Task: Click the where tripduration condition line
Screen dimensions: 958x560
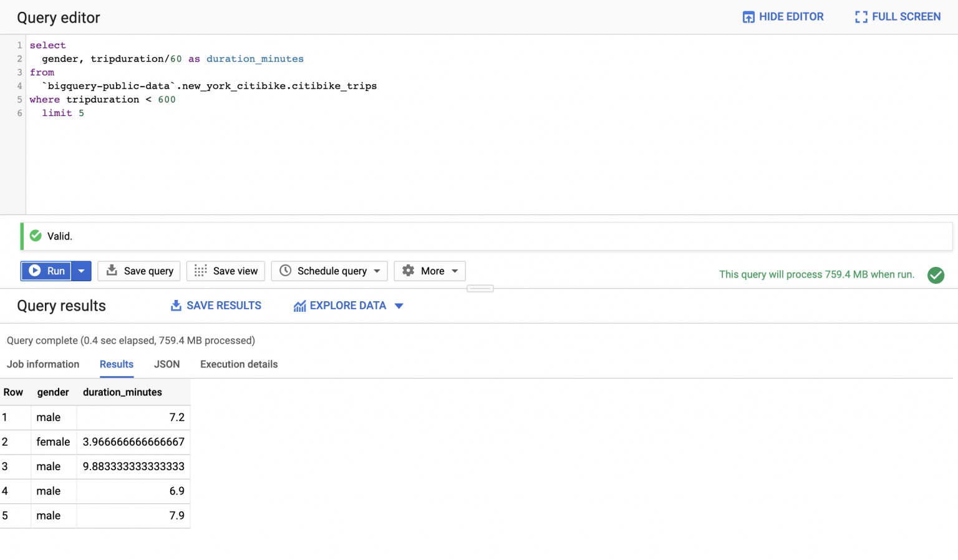Action: 102,99
